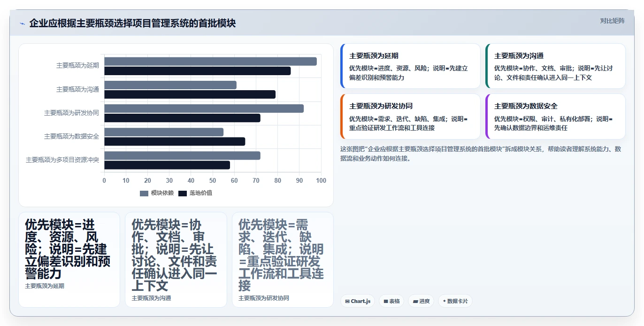Click the 落地价值 bar for 主要瓶颈为延期
644x326 pixels.
click(197, 71)
